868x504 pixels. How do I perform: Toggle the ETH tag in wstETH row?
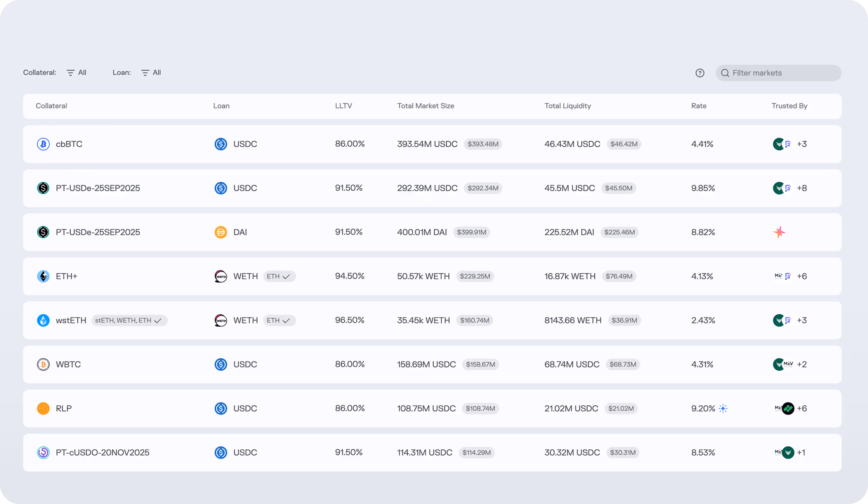coord(279,320)
